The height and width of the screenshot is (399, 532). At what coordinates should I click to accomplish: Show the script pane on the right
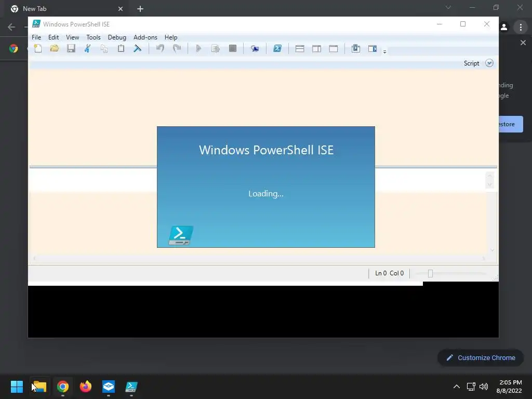click(x=316, y=48)
